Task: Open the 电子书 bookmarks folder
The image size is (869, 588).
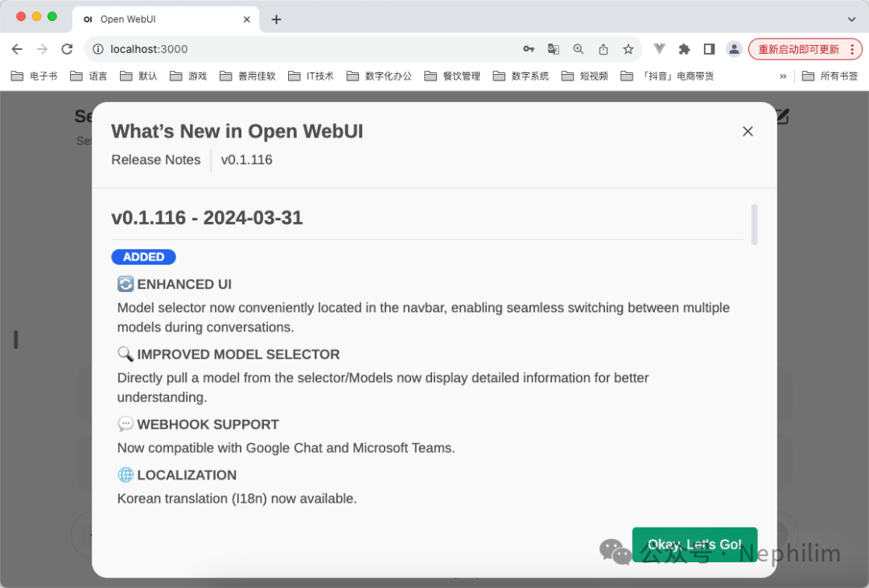Action: coord(35,76)
